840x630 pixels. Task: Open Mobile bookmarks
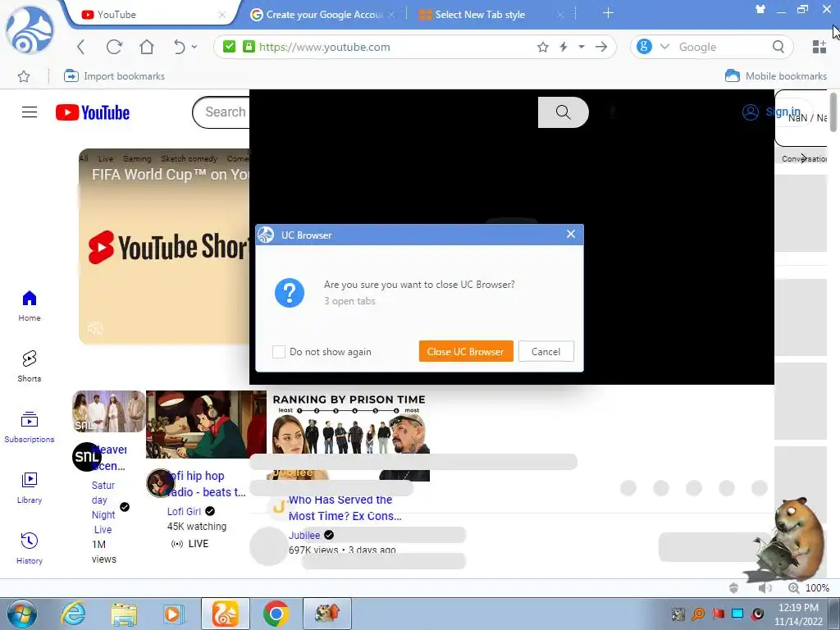[776, 76]
